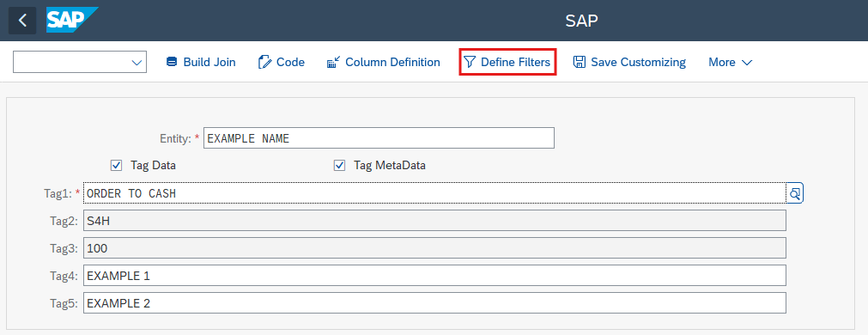Click the back arrow icon

22,21
